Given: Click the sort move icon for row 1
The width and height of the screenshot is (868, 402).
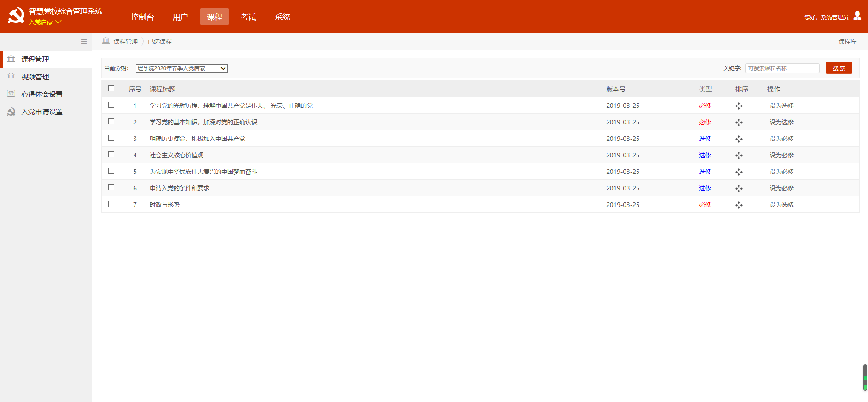Looking at the screenshot, I should (738, 106).
